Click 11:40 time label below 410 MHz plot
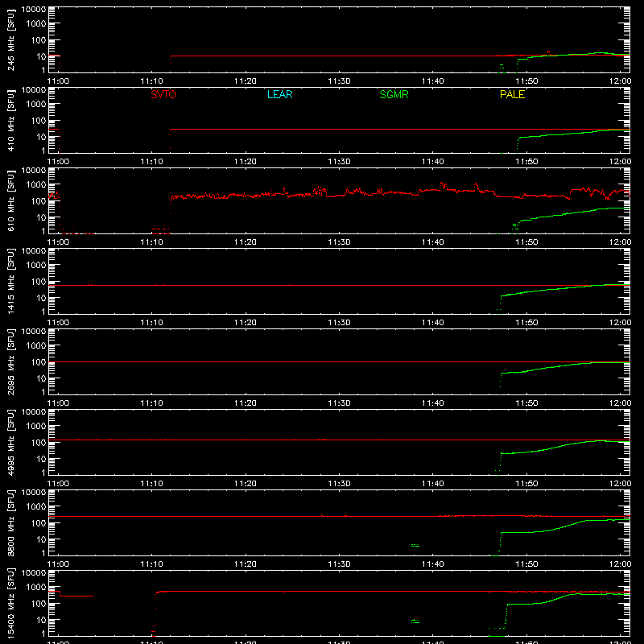This screenshot has width=644, height=644. [433, 162]
